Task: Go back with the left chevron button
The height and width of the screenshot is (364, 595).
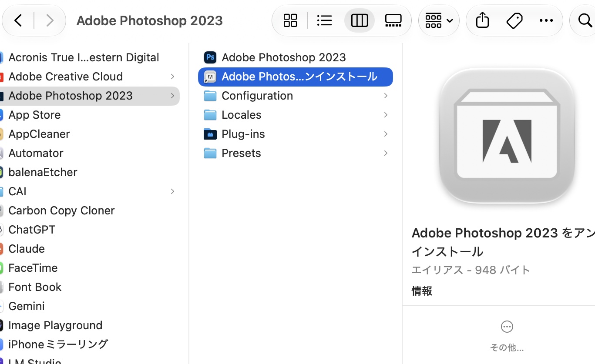Action: (x=18, y=20)
